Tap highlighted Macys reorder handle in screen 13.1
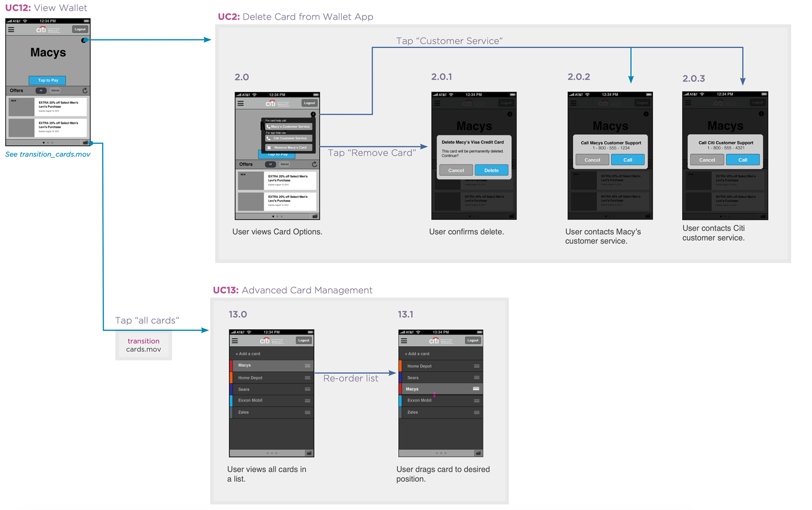 (x=476, y=389)
